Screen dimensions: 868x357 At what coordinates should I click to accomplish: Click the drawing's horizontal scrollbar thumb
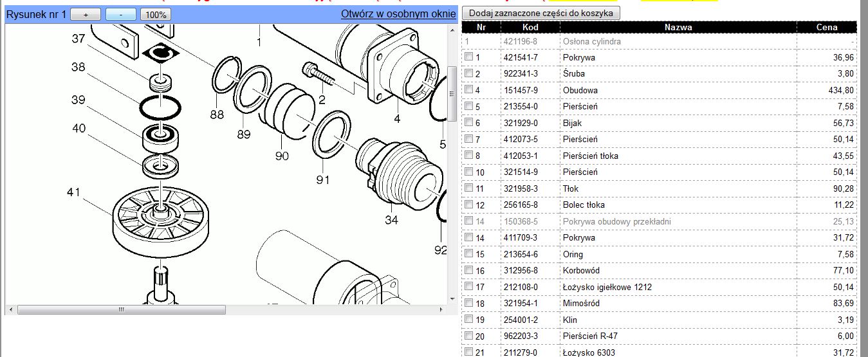coord(122,309)
